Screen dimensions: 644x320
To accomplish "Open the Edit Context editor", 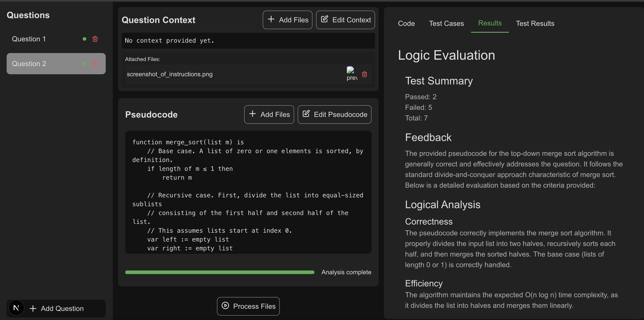I will coord(345,20).
